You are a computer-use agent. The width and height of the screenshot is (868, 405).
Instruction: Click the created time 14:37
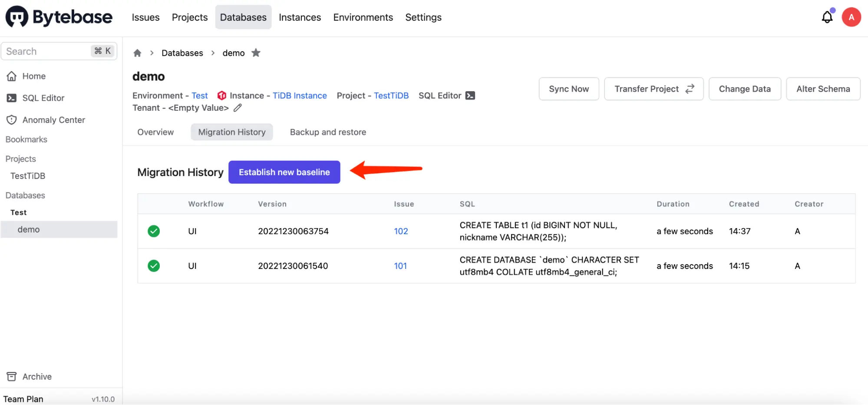pyautogui.click(x=739, y=231)
